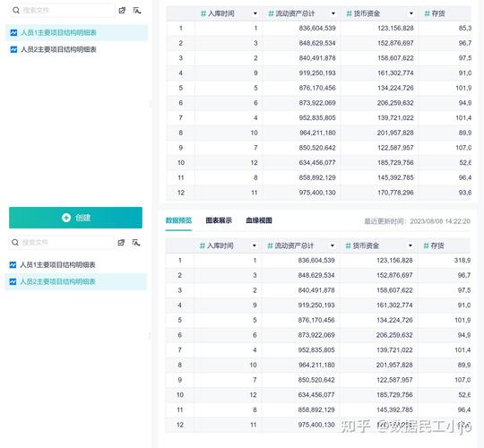The image size is (484, 448).
Task: Click the collapse-list icon at top panel right
Action: point(137,11)
